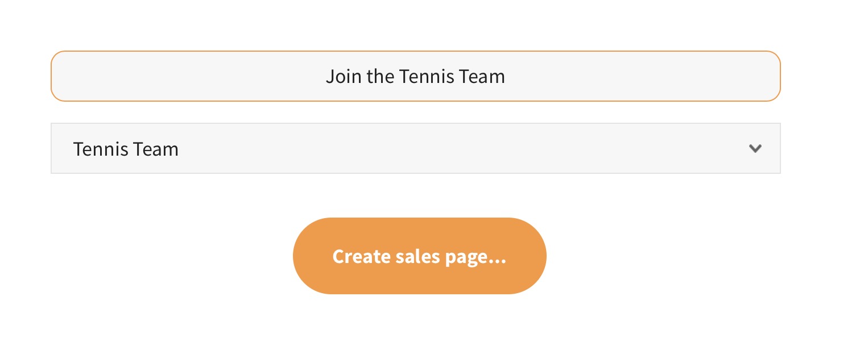The width and height of the screenshot is (868, 342).
Task: Start creating the sales page
Action: click(x=419, y=256)
